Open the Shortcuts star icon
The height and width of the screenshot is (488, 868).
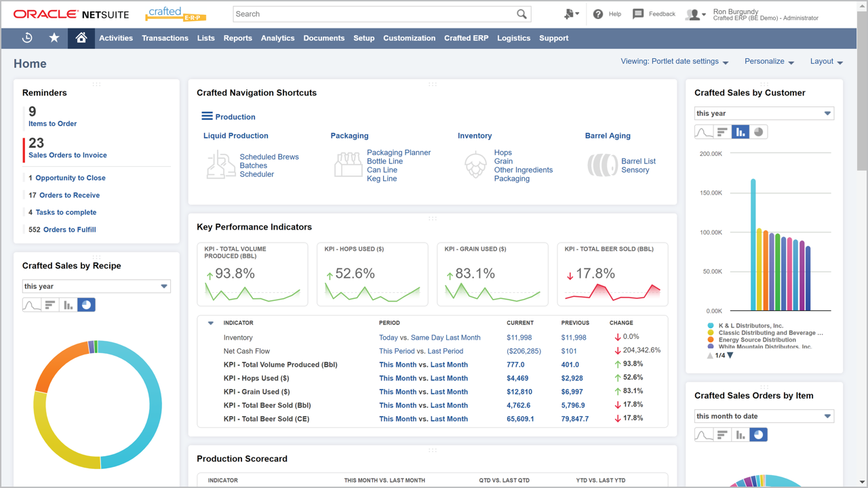point(54,38)
